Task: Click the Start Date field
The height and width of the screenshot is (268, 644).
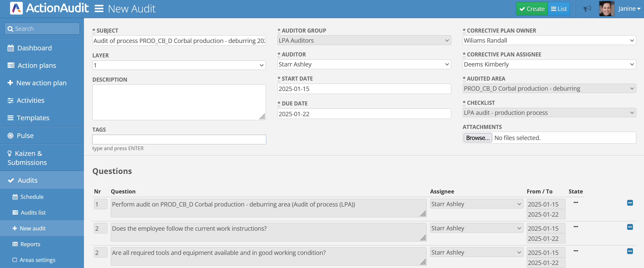Action: click(364, 89)
